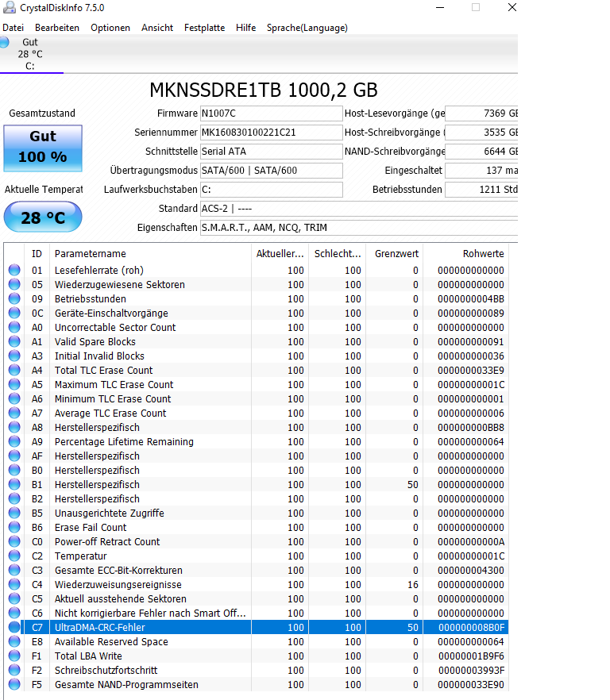The image size is (610, 700).
Task: Click the Betriebsstunden value 1211 Std
Action: (x=482, y=189)
